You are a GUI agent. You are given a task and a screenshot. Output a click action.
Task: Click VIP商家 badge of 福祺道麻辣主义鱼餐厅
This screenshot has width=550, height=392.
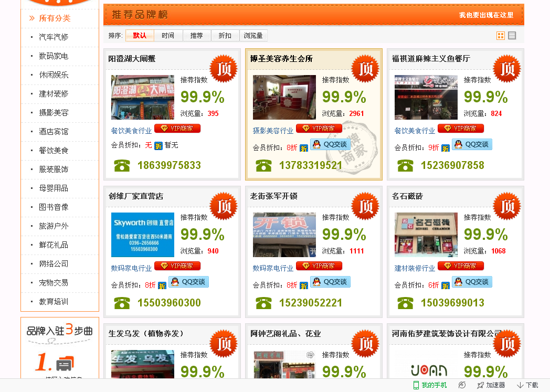(461, 129)
